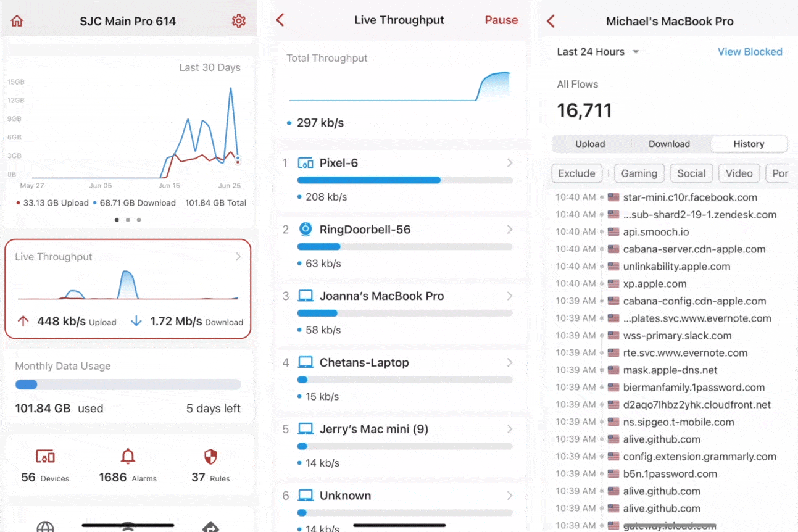This screenshot has width=798, height=532.
Task: Open the View Blocked link
Action: point(749,52)
